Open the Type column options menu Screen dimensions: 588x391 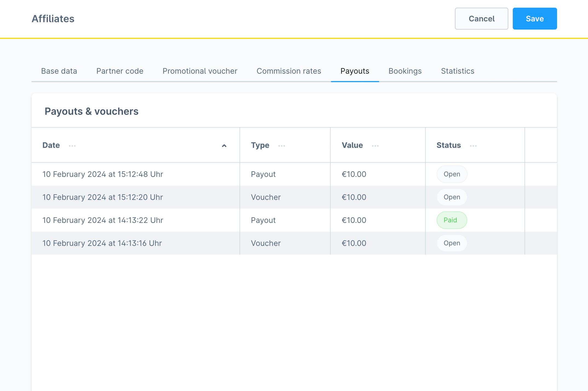tap(282, 146)
